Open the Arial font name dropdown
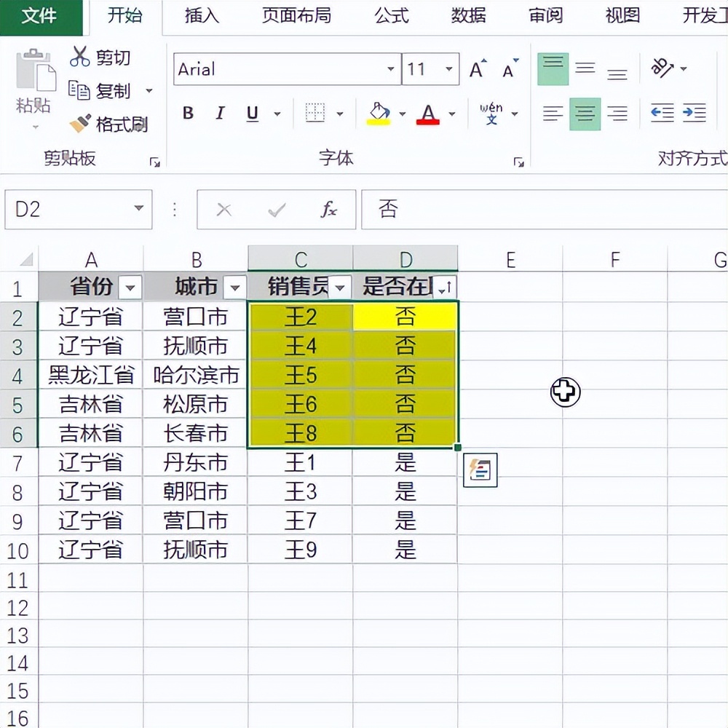This screenshot has height=728, width=728. pyautogui.click(x=392, y=69)
